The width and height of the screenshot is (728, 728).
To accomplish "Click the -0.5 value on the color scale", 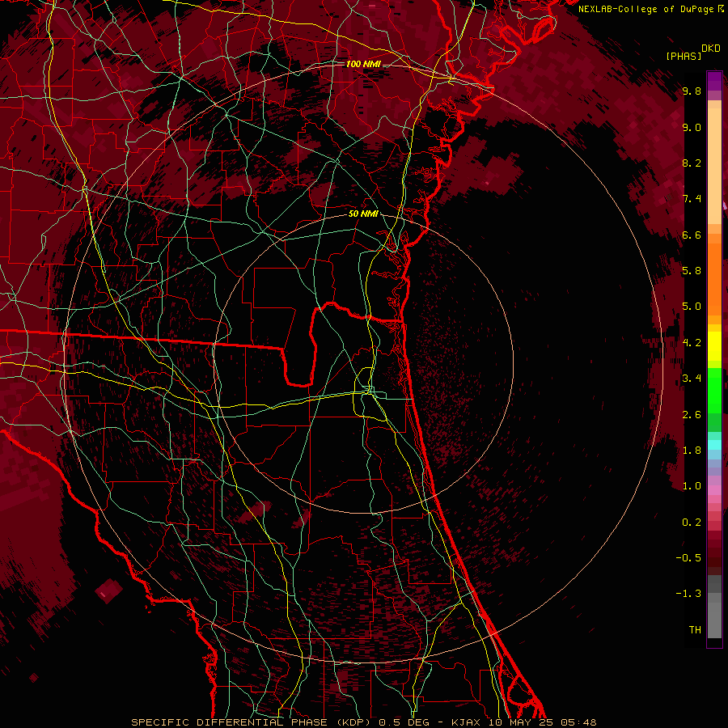I will 688,558.
